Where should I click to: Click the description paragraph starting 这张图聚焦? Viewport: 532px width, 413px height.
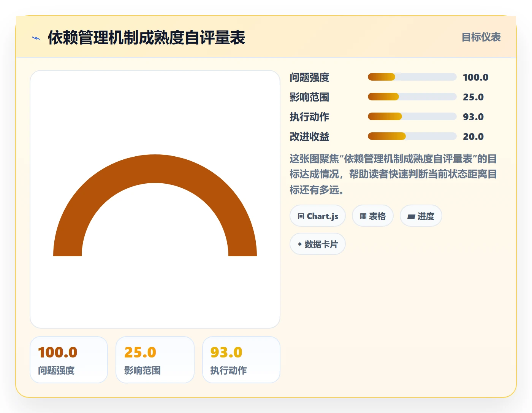pyautogui.click(x=393, y=174)
